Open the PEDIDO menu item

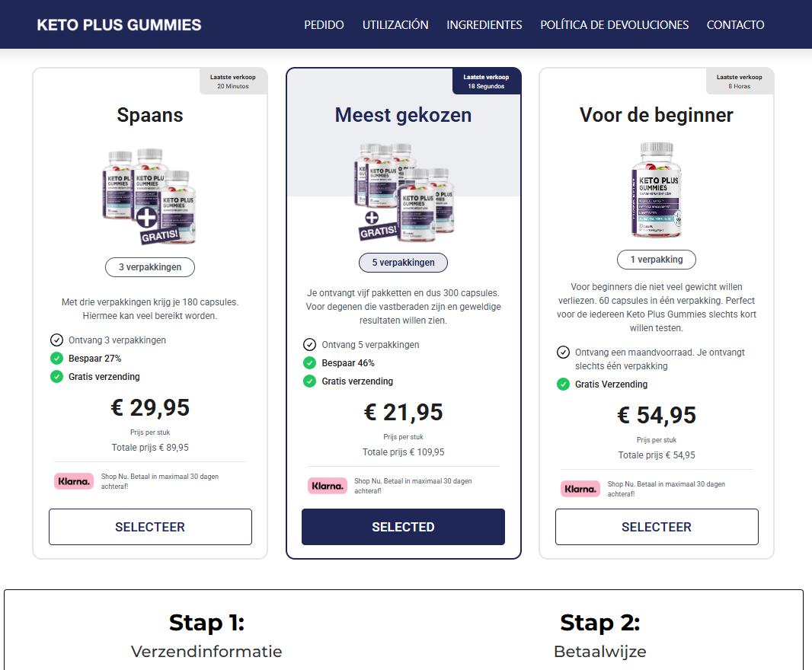[324, 25]
